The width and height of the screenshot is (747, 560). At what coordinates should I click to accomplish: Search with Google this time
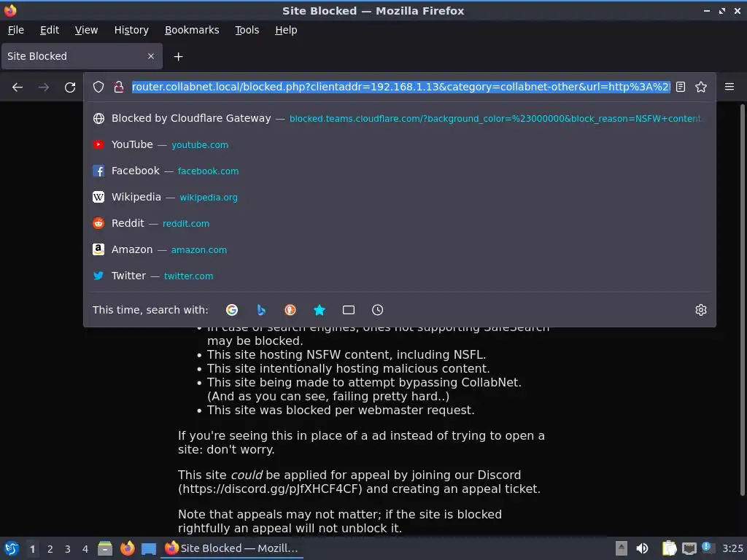click(x=232, y=310)
